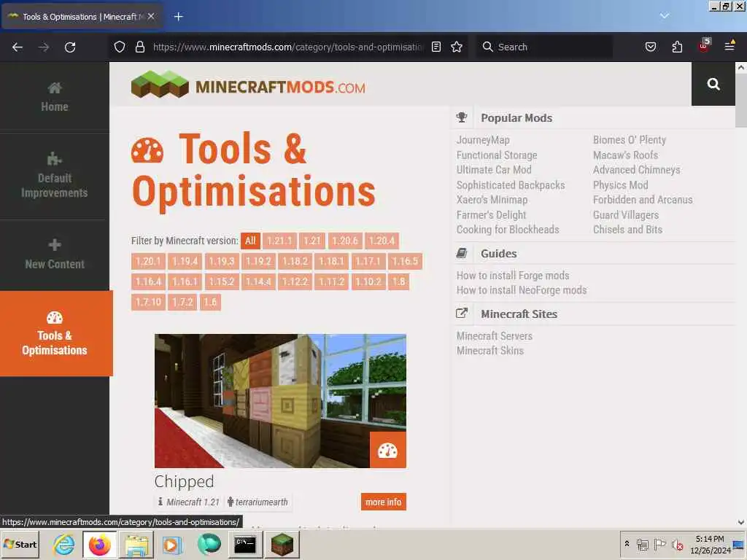
Task: Expand hidden system tray icons
Action: (627, 543)
